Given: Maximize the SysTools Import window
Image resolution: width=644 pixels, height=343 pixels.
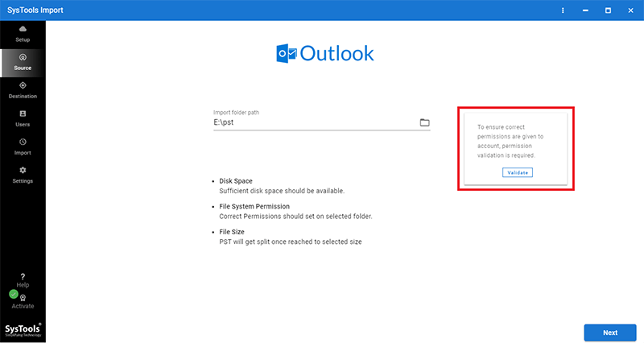Looking at the screenshot, I should (608, 10).
